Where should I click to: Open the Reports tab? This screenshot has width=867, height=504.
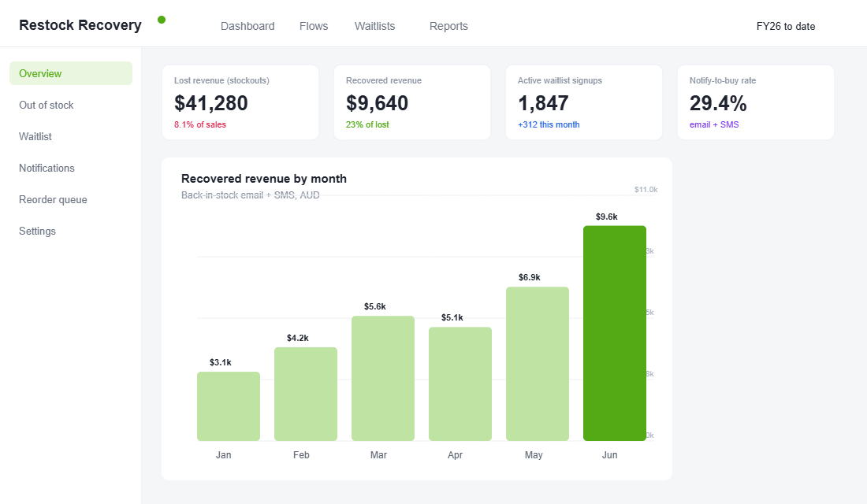coord(448,26)
